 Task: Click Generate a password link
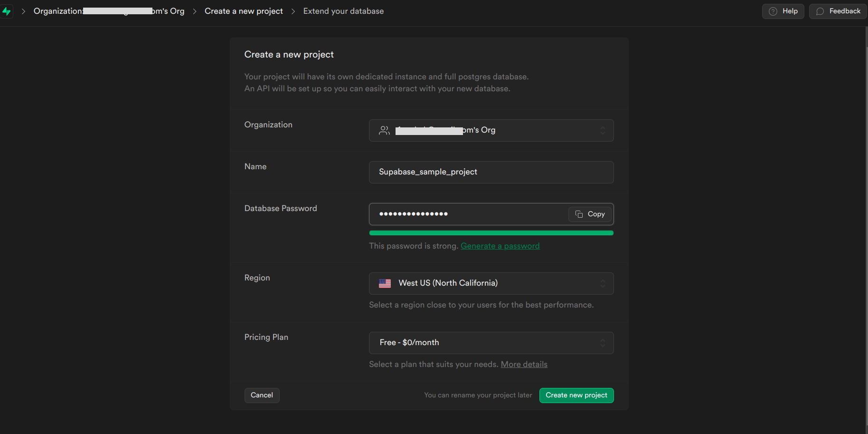click(500, 246)
